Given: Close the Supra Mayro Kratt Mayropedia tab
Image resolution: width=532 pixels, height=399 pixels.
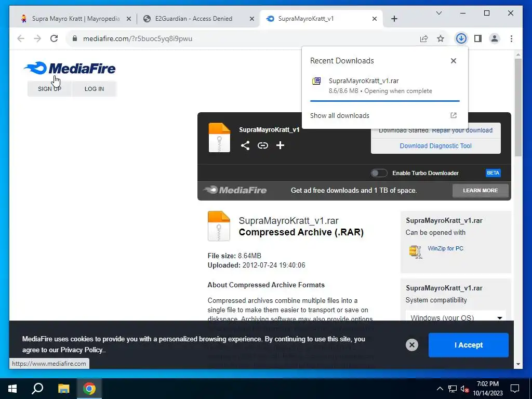Looking at the screenshot, I should [x=129, y=19].
